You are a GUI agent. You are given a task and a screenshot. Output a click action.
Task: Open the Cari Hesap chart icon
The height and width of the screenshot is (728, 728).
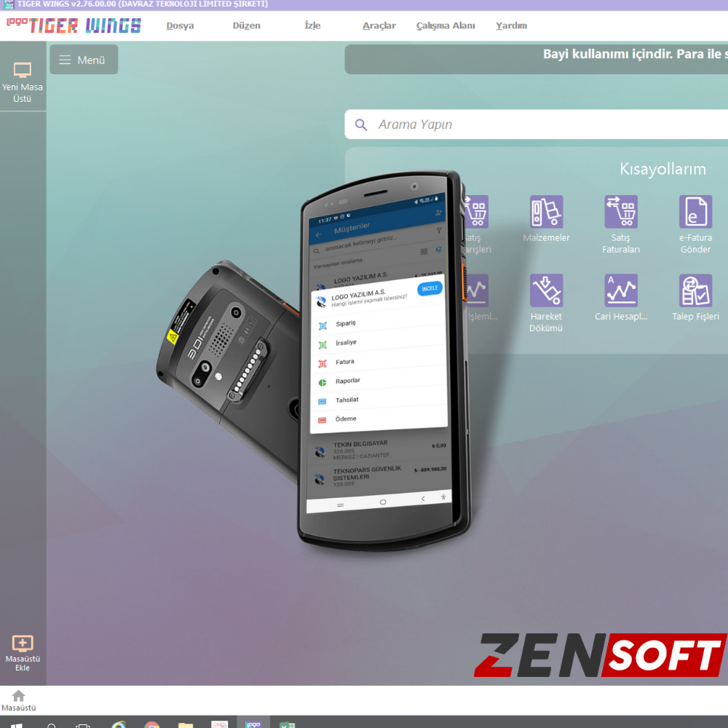tap(621, 290)
